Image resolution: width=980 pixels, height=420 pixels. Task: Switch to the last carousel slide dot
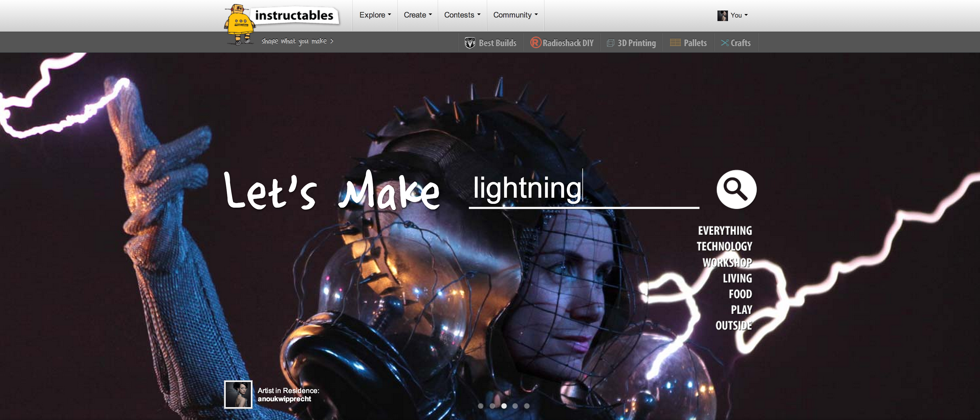coord(527,406)
